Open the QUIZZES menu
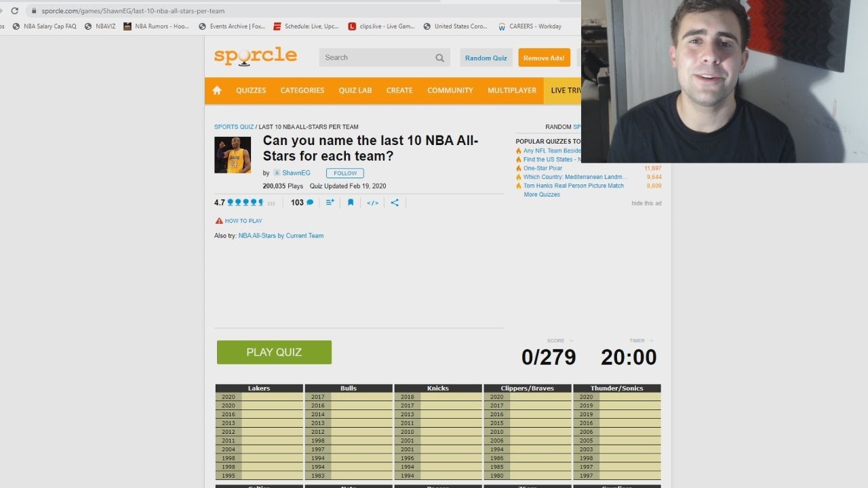868x488 pixels. point(251,90)
